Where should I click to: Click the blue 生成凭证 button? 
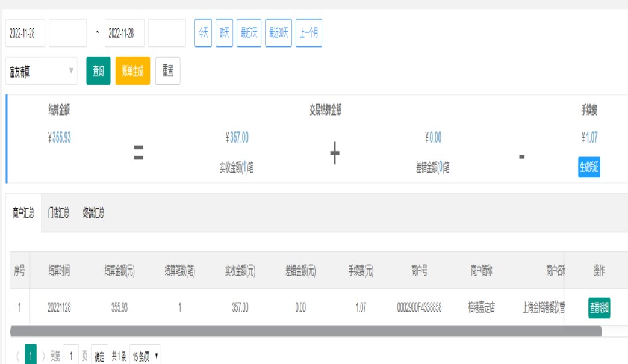589,168
